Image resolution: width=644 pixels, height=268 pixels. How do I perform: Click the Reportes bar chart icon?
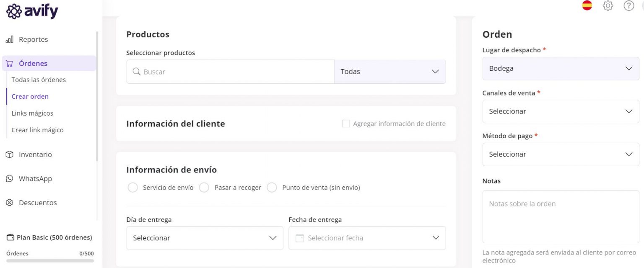(x=9, y=39)
